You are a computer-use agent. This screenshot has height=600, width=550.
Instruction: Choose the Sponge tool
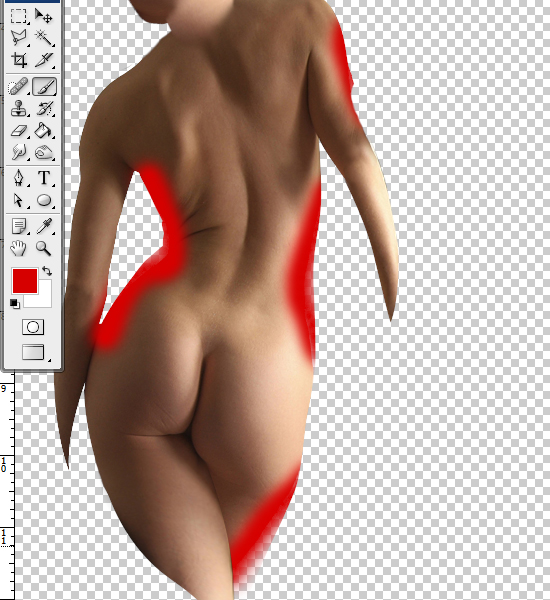pyautogui.click(x=44, y=152)
